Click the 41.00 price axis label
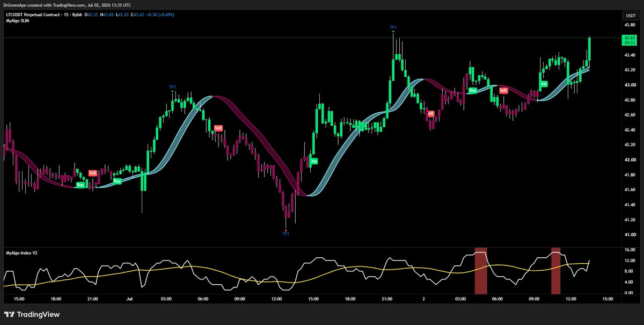644x325 pixels. (630, 235)
